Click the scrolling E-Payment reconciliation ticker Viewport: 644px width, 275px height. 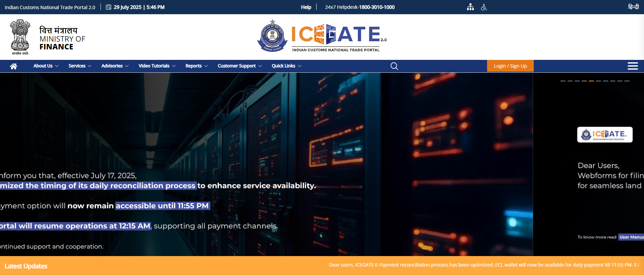point(484,265)
